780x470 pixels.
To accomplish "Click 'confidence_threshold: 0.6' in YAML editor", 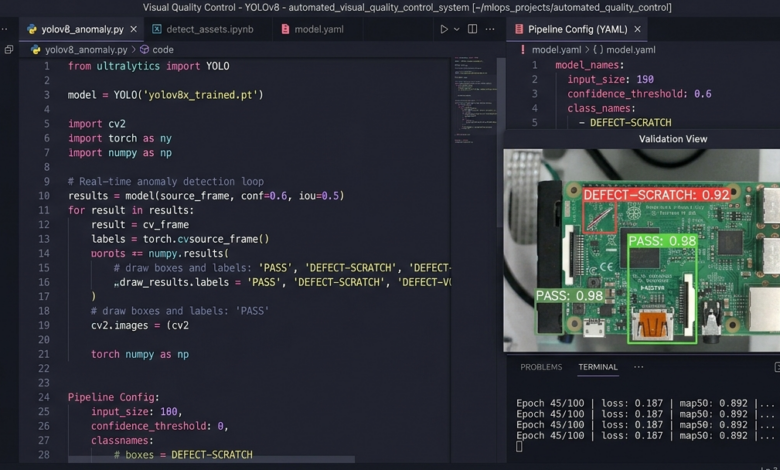I will point(639,94).
